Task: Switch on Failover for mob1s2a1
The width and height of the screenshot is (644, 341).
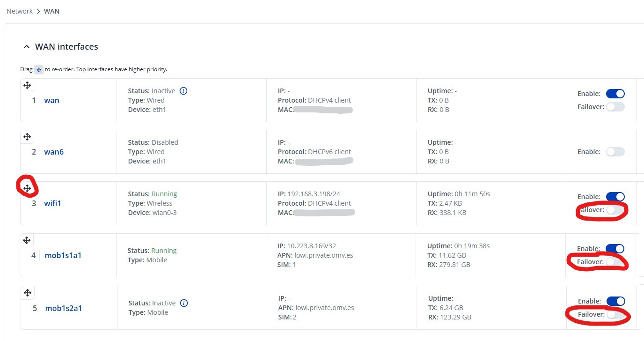Action: point(615,315)
